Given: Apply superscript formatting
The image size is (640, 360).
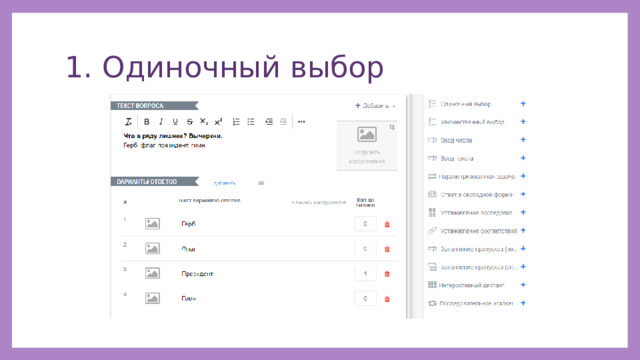Looking at the screenshot, I should click(x=218, y=122).
